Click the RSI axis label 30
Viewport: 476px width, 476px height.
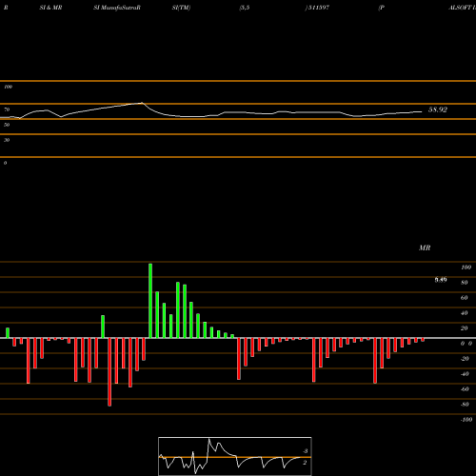(x=7, y=140)
